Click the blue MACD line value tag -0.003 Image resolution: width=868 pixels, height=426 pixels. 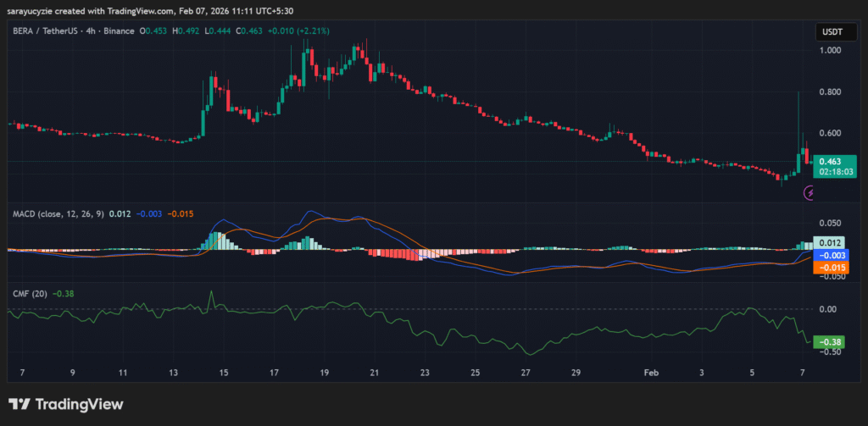click(x=830, y=255)
